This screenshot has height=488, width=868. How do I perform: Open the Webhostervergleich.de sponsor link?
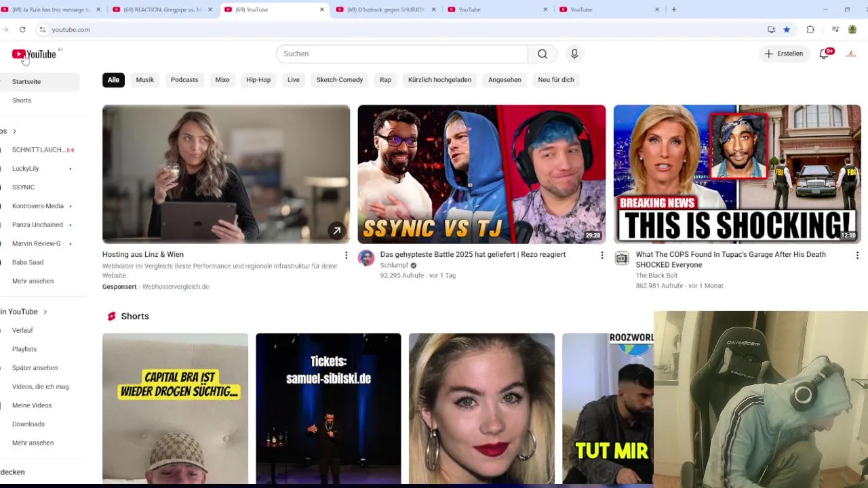[176, 287]
